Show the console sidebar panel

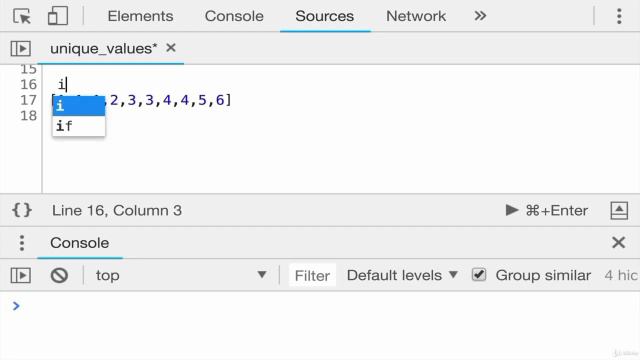20,275
